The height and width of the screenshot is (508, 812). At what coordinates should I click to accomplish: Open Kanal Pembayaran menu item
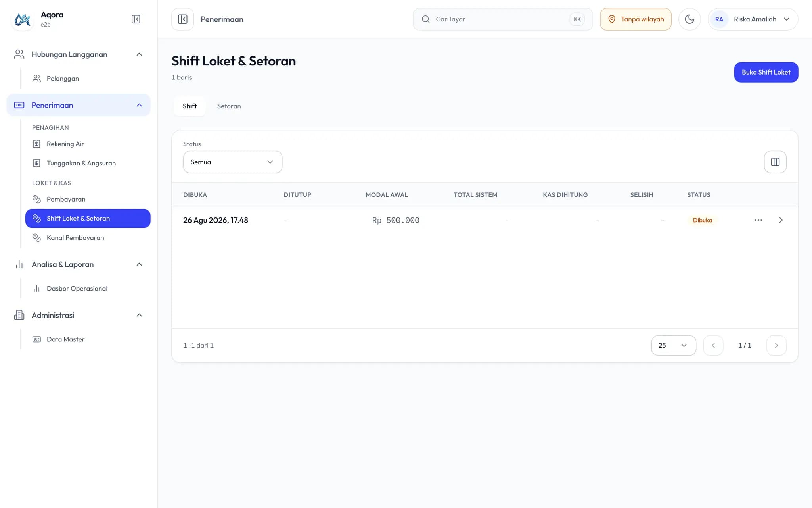coord(88,237)
